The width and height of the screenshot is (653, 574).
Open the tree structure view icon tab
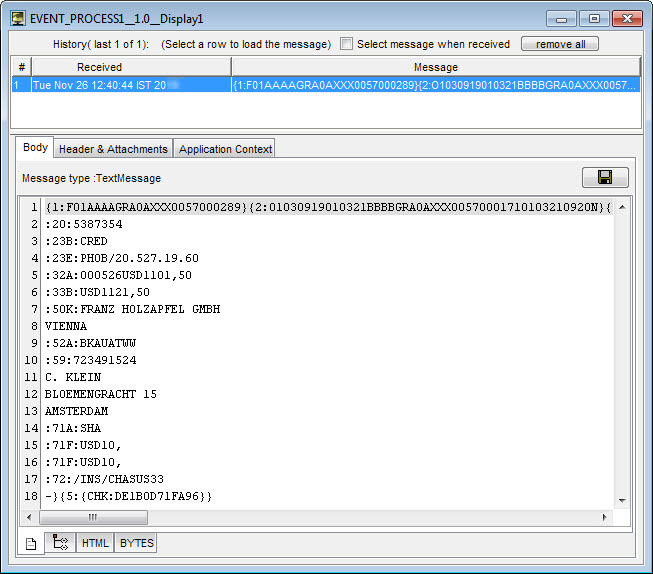pyautogui.click(x=60, y=543)
